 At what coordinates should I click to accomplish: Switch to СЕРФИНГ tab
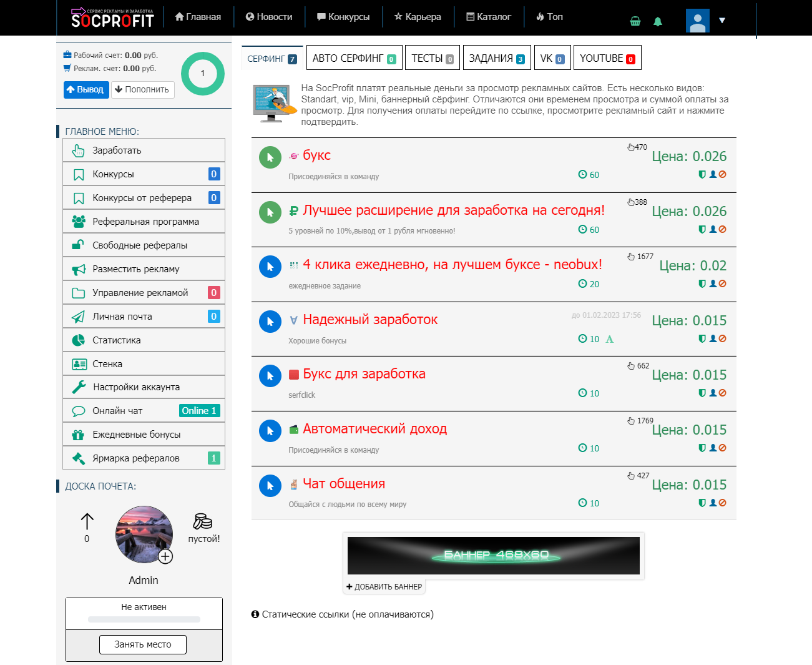click(x=272, y=58)
